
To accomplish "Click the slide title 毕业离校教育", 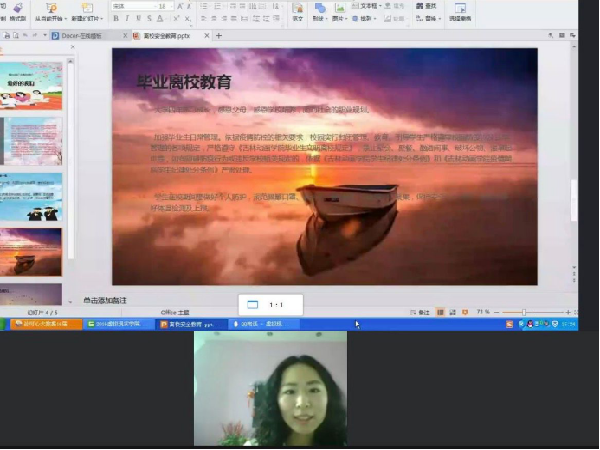I will [184, 82].
